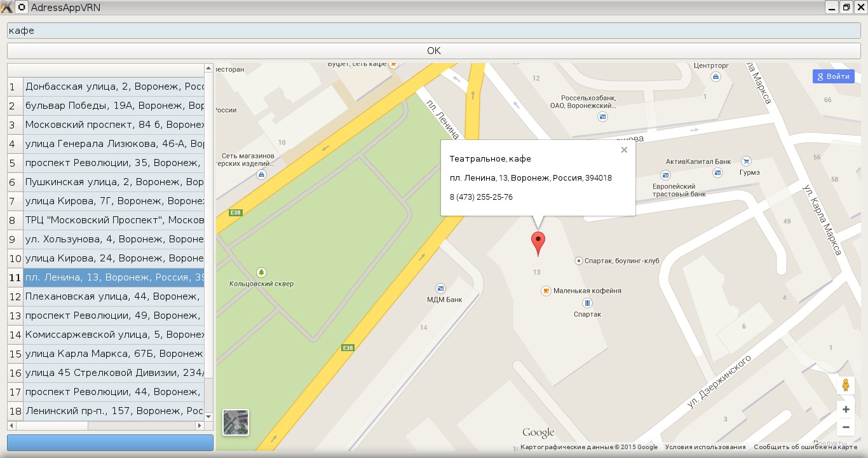The image size is (868, 458).
Task: Select row ТРЦ "Московский Проспект"
Action: tap(114, 220)
